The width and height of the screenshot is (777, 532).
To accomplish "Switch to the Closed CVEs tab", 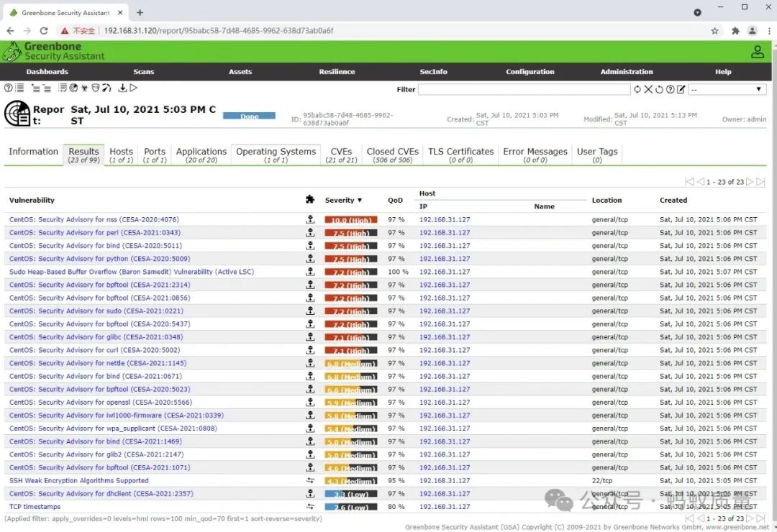I will (x=393, y=155).
